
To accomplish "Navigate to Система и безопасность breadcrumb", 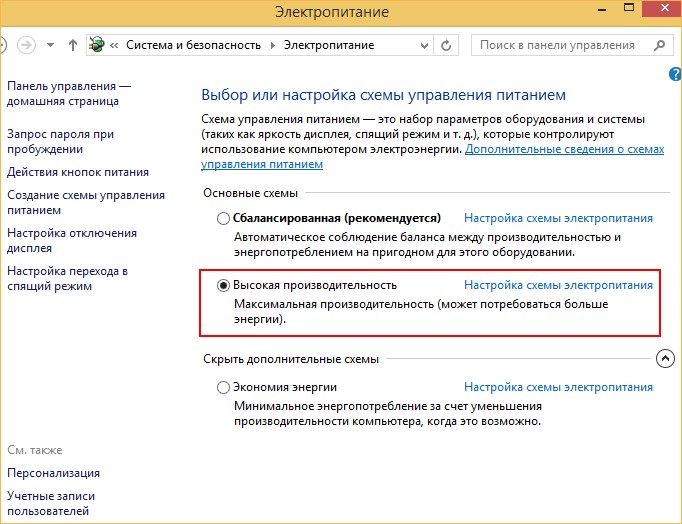I will click(x=193, y=45).
